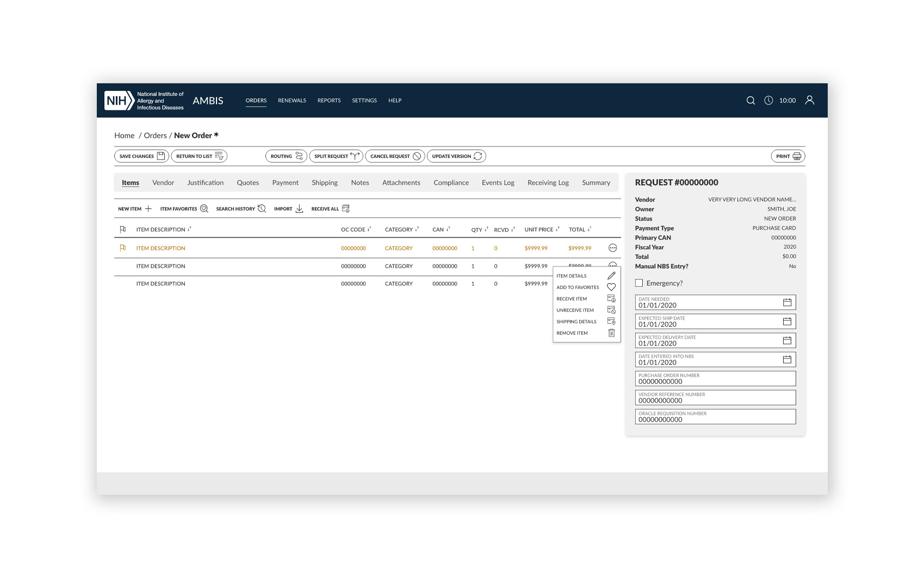This screenshot has height=578, width=924.
Task: Open actions menu for highlighted first item
Action: tap(612, 248)
